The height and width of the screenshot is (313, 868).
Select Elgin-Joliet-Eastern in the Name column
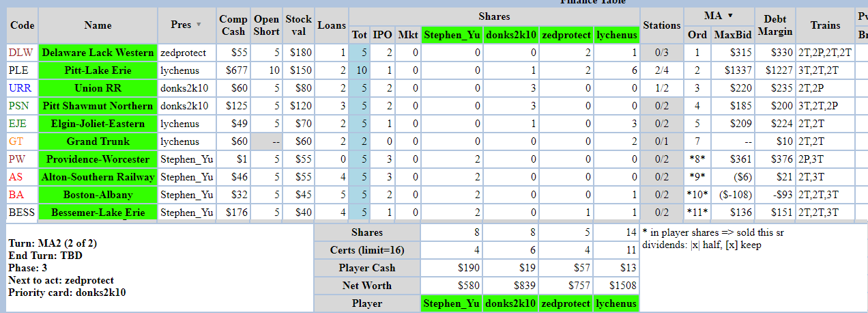pos(98,124)
